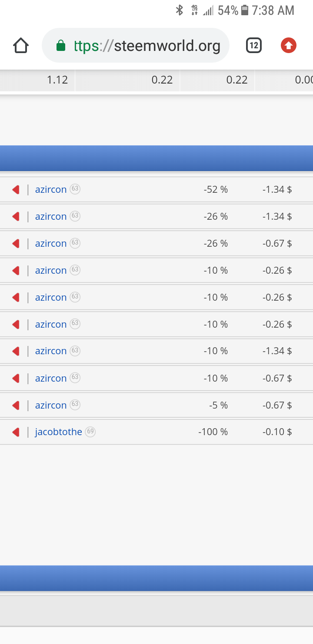
Task: Select the 1.12 table cell
Action: 37,80
